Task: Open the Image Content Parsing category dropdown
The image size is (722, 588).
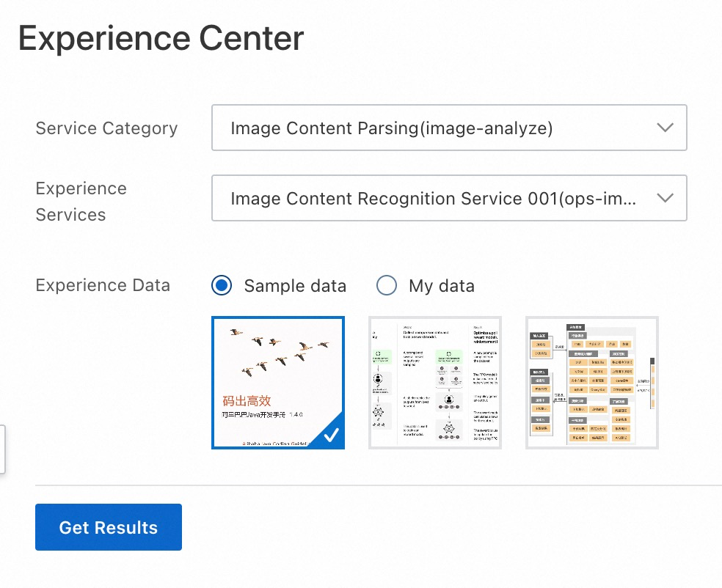Action: pyautogui.click(x=440, y=128)
